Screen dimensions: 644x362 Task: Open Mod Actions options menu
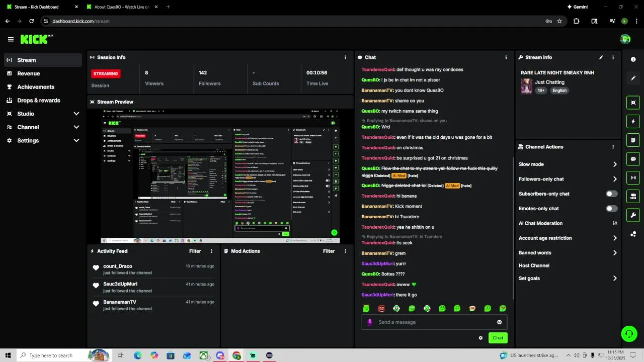coord(345,251)
